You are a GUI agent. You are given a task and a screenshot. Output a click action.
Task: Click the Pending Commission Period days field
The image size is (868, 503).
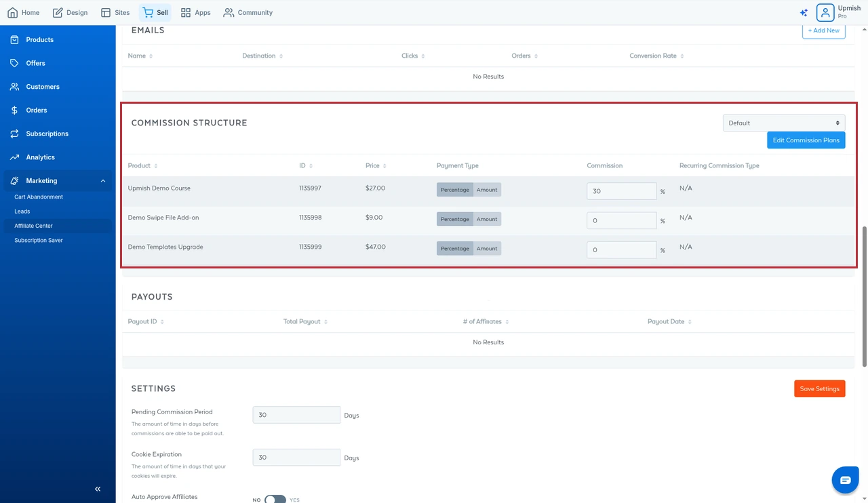click(x=296, y=415)
